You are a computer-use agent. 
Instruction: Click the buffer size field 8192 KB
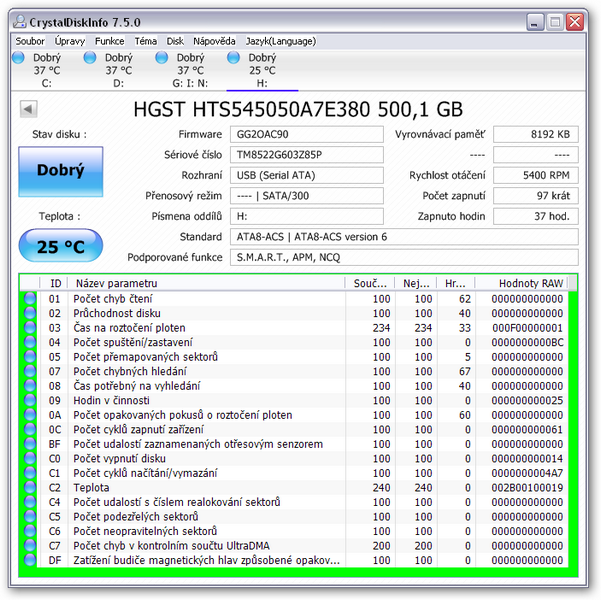[x=536, y=134]
